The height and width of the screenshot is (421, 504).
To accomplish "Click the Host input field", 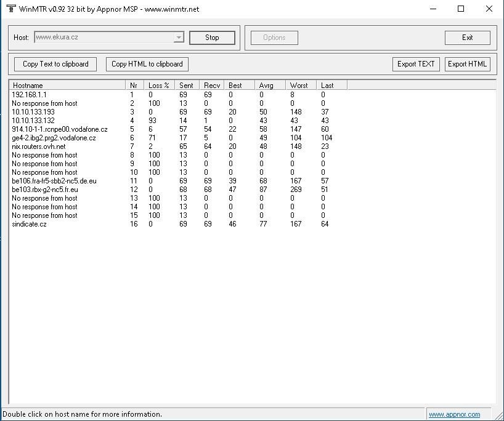I will (x=104, y=38).
